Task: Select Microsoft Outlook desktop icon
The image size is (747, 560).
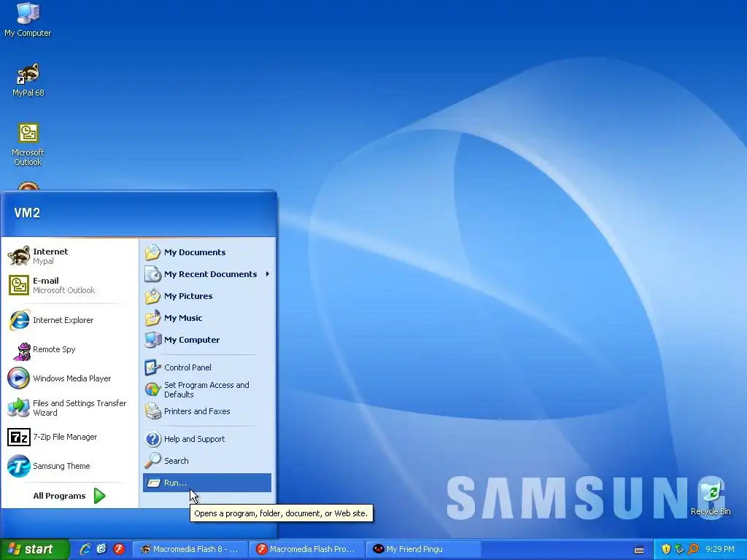Action: [28, 145]
